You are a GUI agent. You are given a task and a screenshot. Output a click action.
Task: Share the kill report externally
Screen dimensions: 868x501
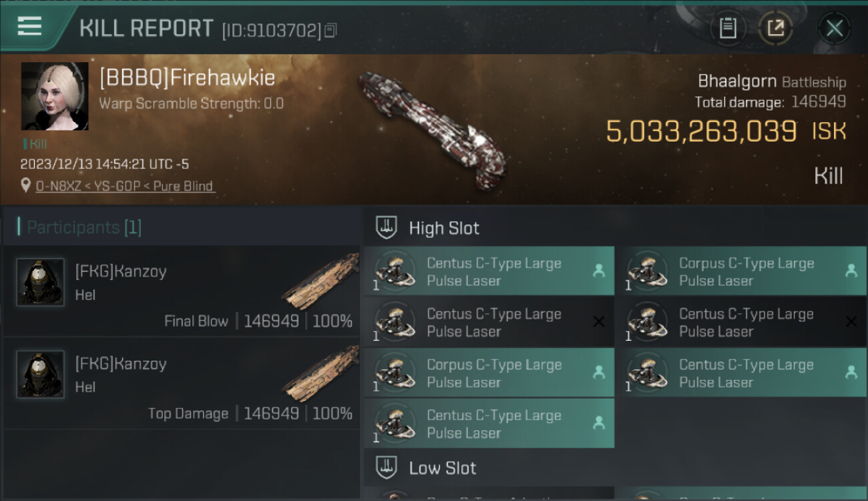[x=775, y=28]
